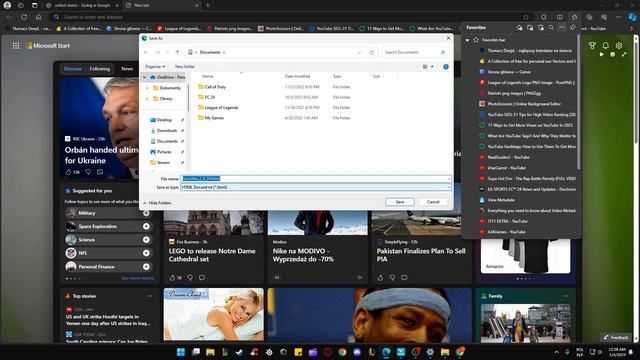Screen dimensions: 640x360
Task: Cancel the Save As dialog
Action: [433, 202]
